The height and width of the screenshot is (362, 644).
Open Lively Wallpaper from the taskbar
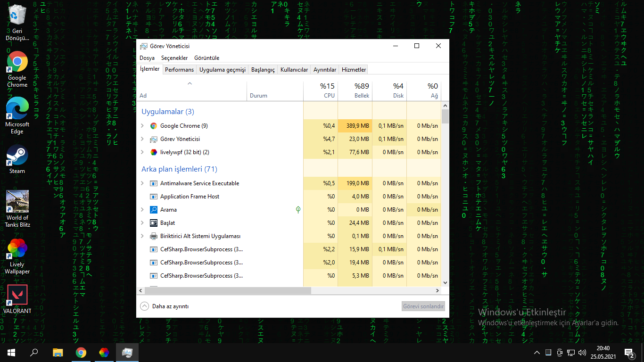pyautogui.click(x=104, y=352)
